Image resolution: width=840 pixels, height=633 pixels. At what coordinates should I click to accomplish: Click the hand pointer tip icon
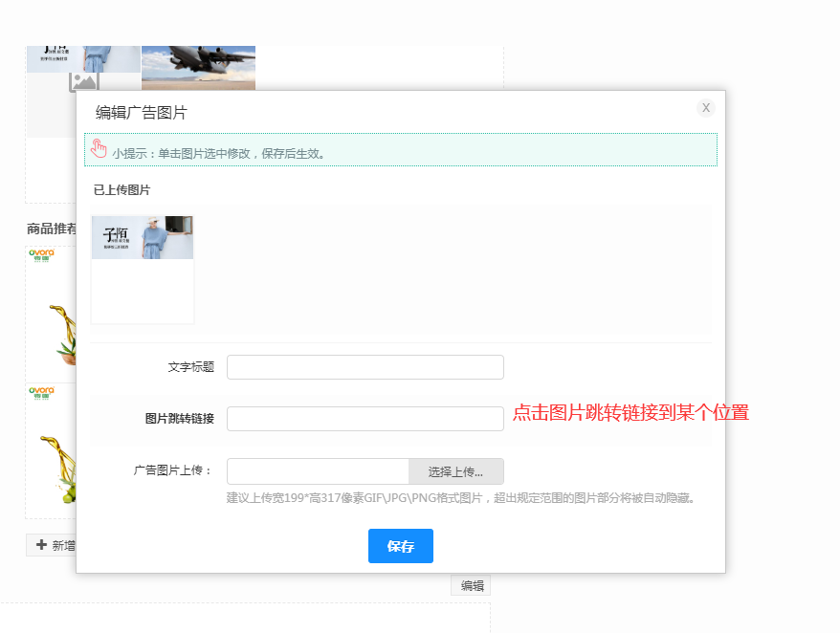pos(99,149)
